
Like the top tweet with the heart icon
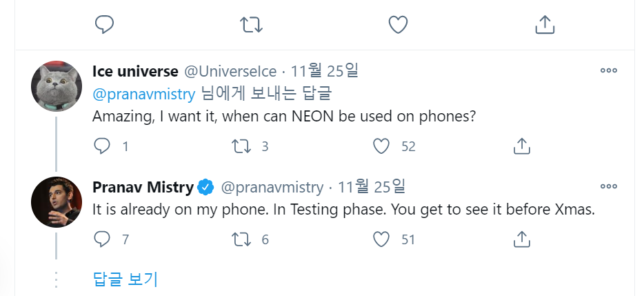click(399, 25)
